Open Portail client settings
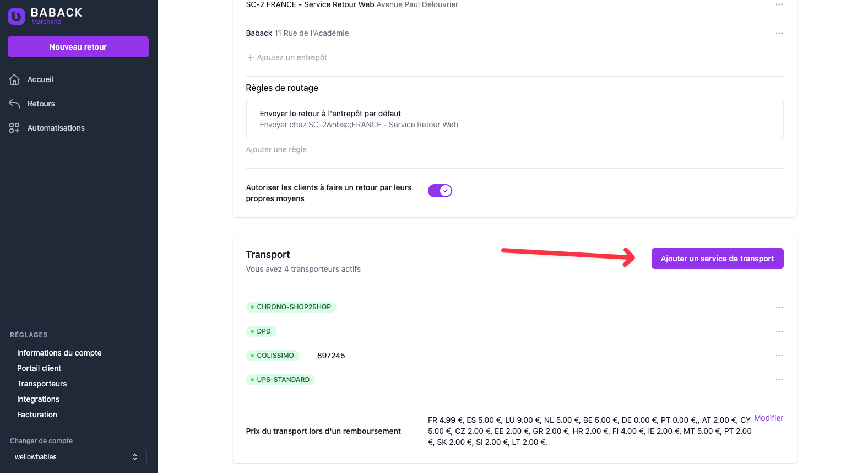 click(39, 368)
